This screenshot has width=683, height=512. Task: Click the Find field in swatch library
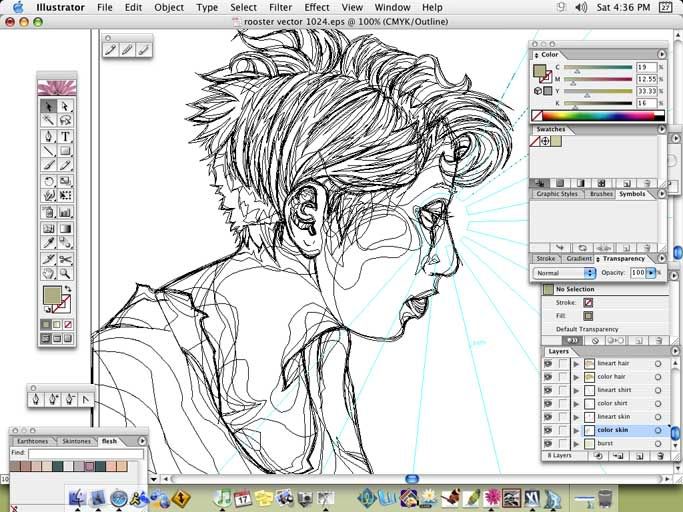pyautogui.click(x=85, y=453)
